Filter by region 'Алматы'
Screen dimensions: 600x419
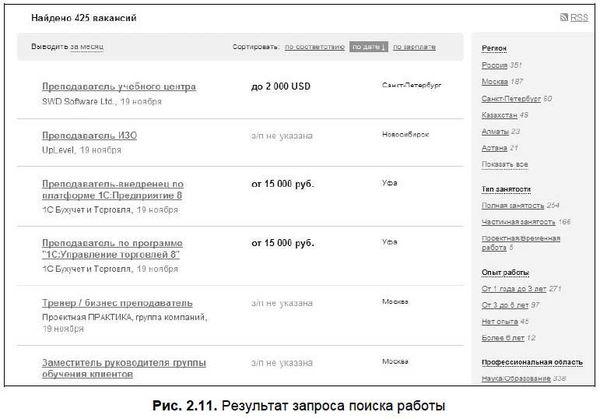coord(495,132)
